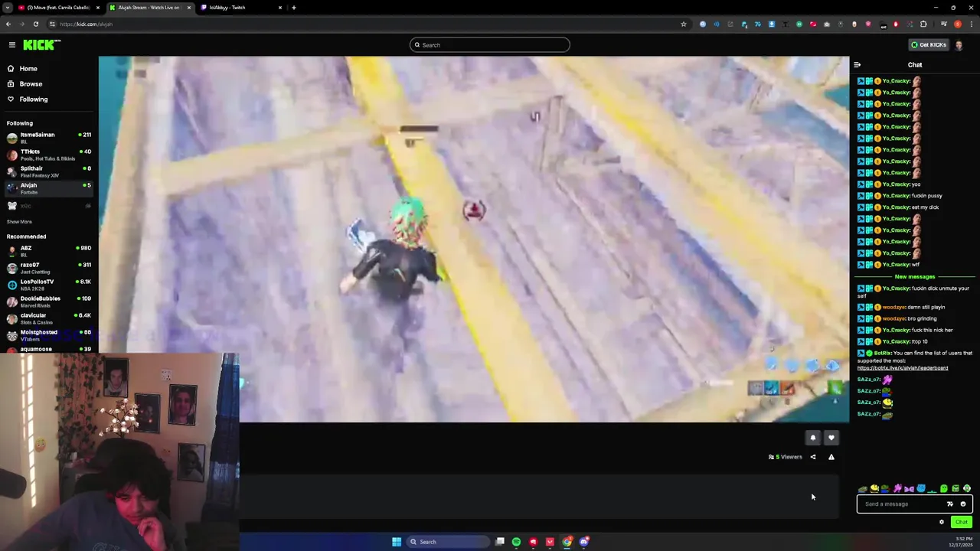This screenshot has height=551, width=980.
Task: Open razo07 recommended channel
Action: click(x=49, y=268)
